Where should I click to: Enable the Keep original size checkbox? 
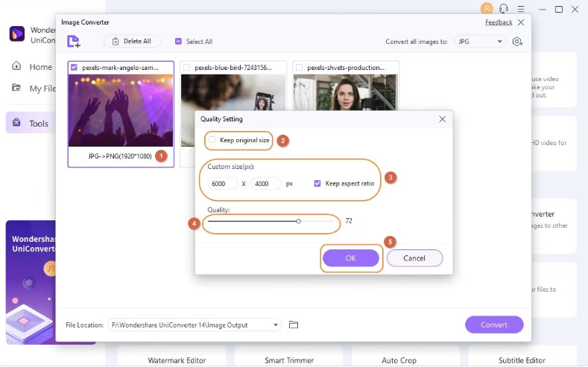pos(212,140)
